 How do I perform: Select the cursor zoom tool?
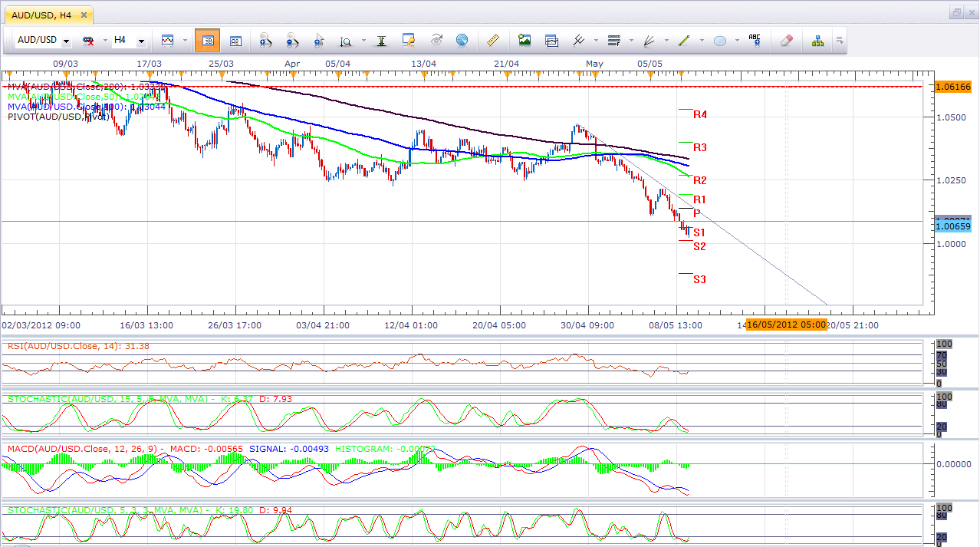point(319,41)
